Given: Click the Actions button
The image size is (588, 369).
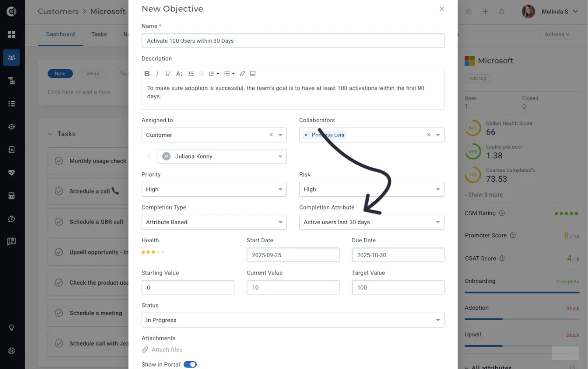Looking at the screenshot, I should (557, 34).
